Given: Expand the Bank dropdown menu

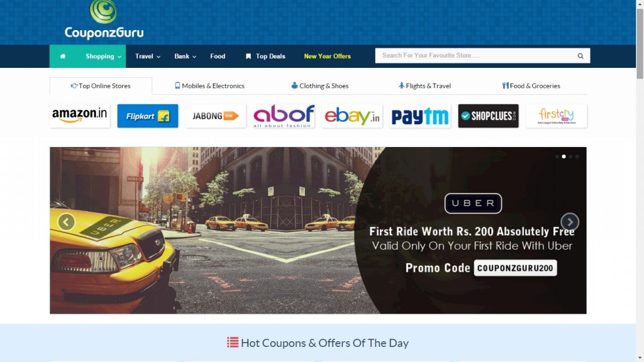Looking at the screenshot, I should point(185,56).
